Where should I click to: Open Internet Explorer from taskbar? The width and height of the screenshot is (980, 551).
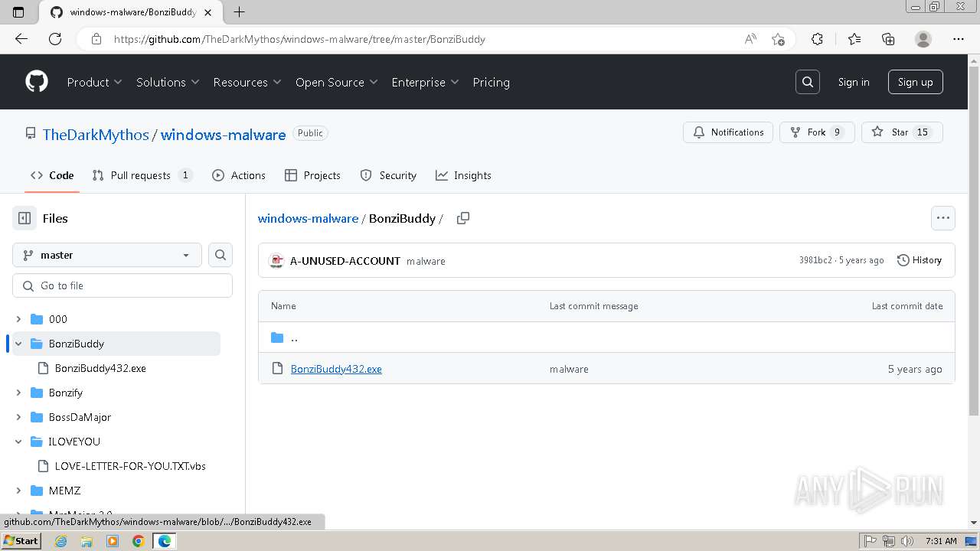click(x=61, y=541)
